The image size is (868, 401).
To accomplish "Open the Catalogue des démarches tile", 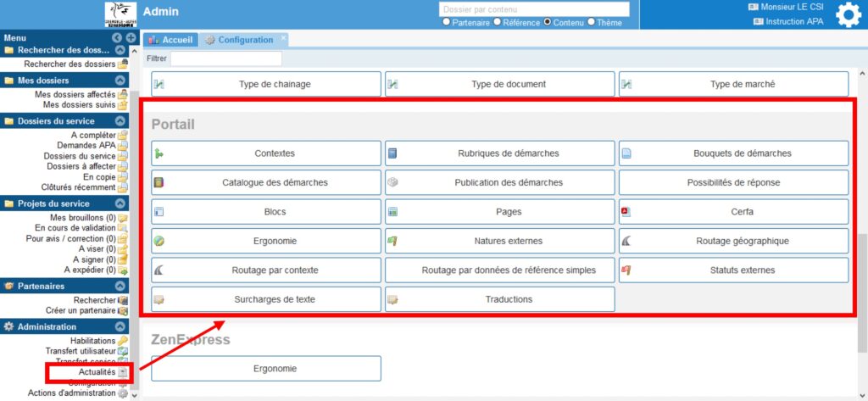I will (266, 182).
